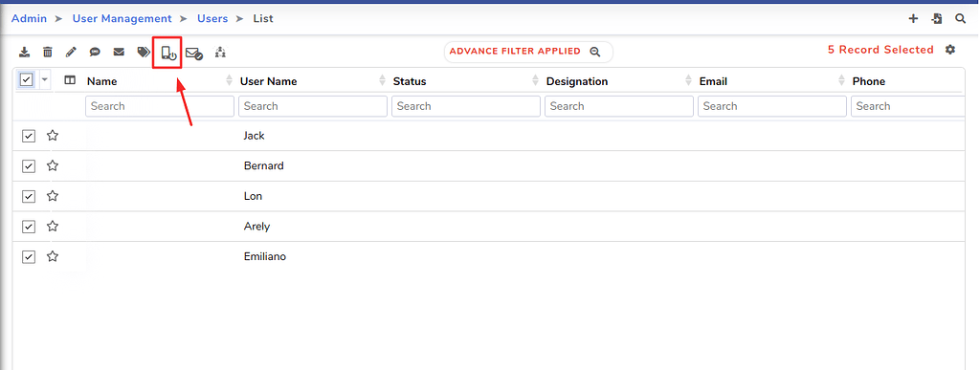Click the trash delete icon

(48, 53)
